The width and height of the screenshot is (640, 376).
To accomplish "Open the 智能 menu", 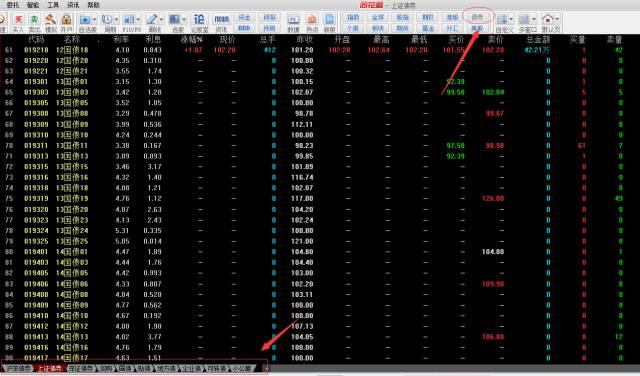I will point(33,5).
